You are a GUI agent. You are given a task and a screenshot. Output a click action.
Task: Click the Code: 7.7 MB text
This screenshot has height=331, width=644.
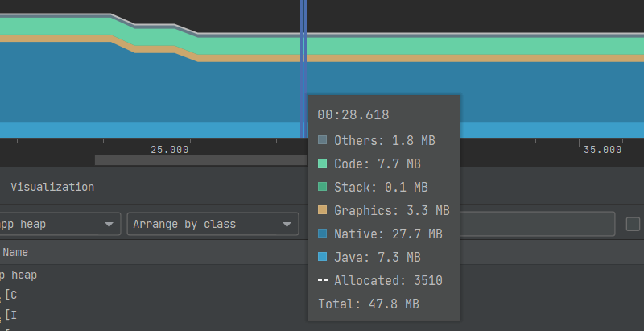click(378, 163)
